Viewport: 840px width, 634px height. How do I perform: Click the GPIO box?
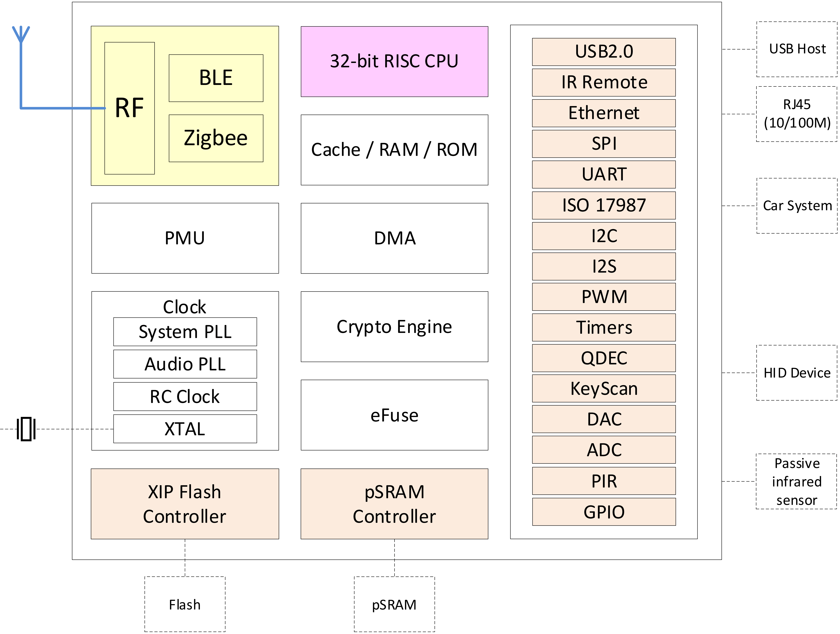click(x=603, y=512)
